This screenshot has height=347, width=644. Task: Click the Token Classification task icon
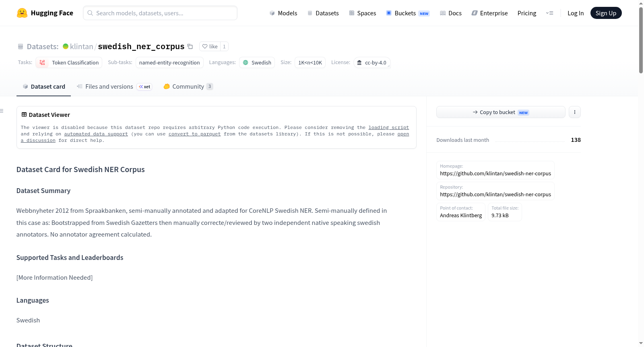pyautogui.click(x=42, y=62)
